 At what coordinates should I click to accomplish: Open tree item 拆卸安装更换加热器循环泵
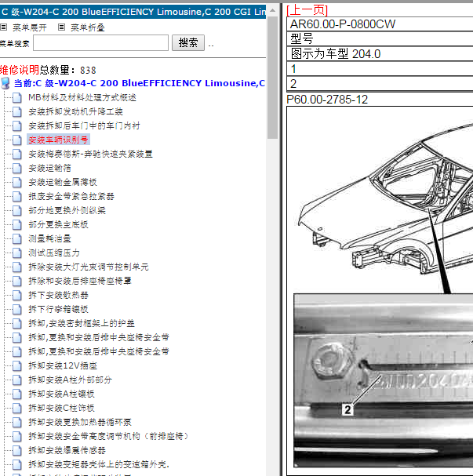80,422
